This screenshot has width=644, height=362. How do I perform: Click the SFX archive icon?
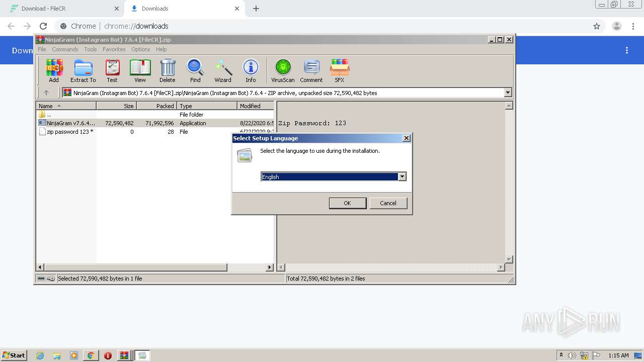click(x=340, y=70)
